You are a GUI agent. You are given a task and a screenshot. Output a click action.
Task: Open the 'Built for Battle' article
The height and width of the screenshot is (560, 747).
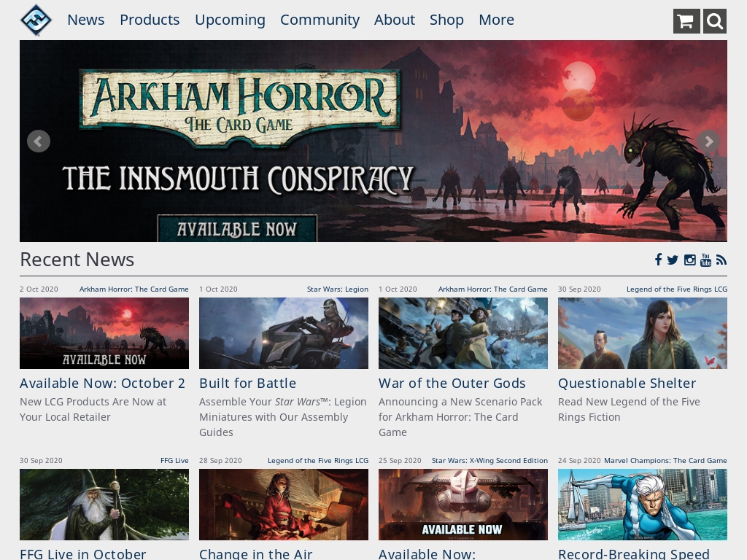coord(248,384)
